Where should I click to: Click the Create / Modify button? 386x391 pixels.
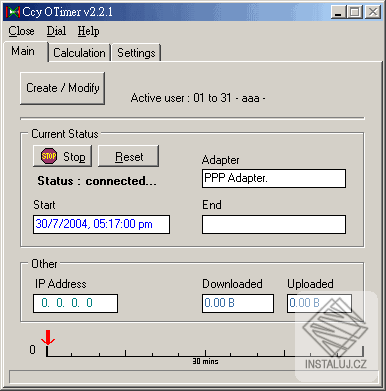click(63, 88)
